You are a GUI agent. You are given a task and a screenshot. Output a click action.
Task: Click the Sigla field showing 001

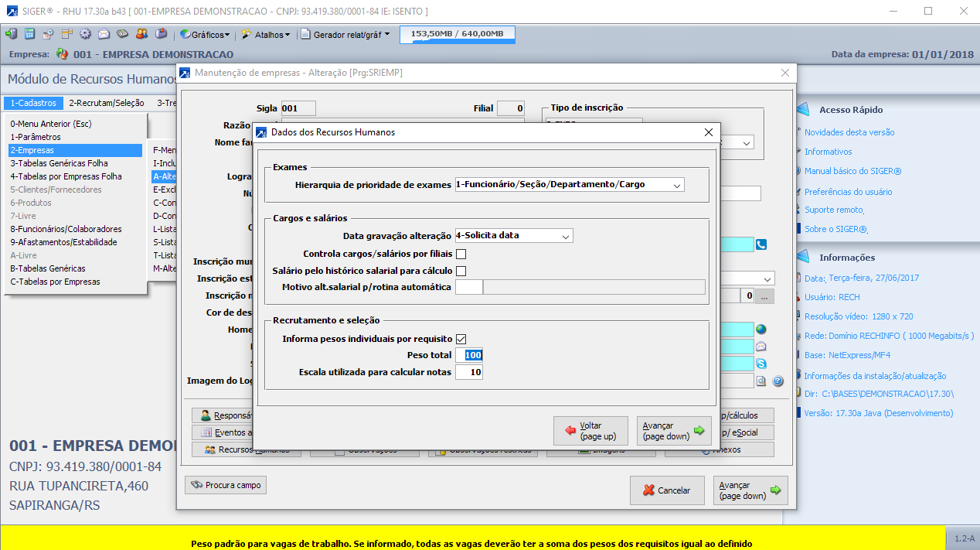pyautogui.click(x=298, y=108)
